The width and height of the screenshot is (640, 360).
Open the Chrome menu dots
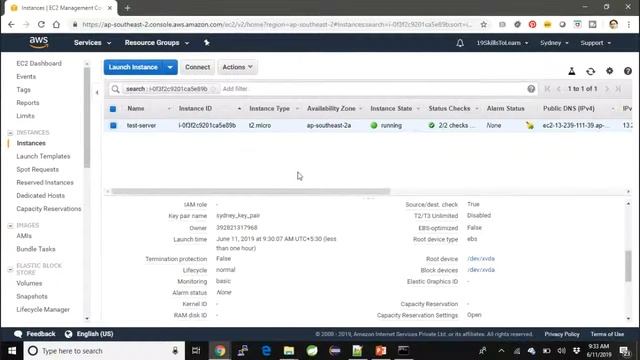pyautogui.click(x=629, y=24)
